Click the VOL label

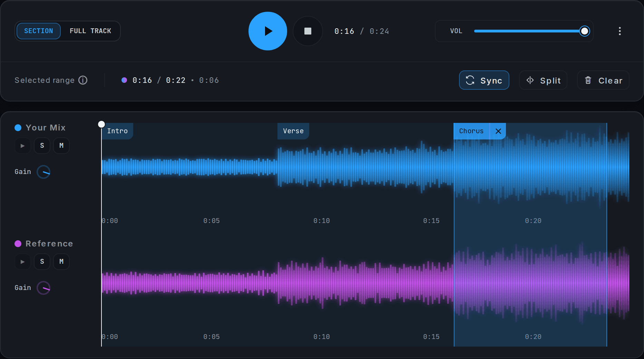(456, 31)
